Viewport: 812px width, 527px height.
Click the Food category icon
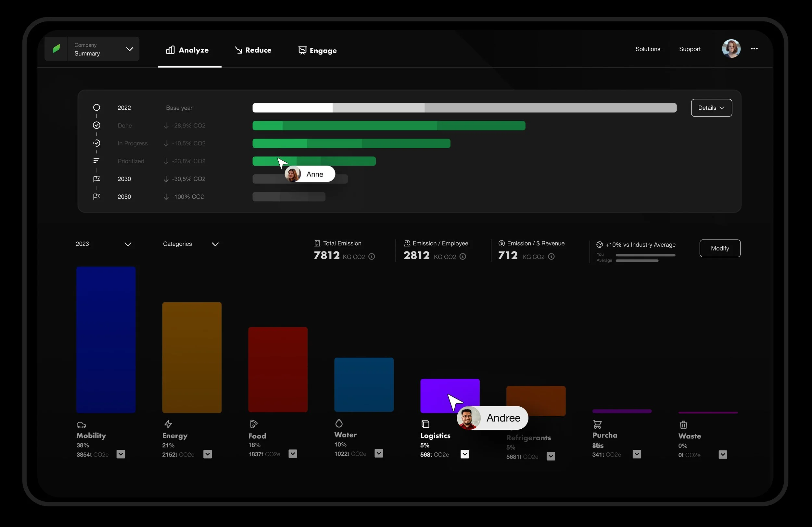coord(253,424)
